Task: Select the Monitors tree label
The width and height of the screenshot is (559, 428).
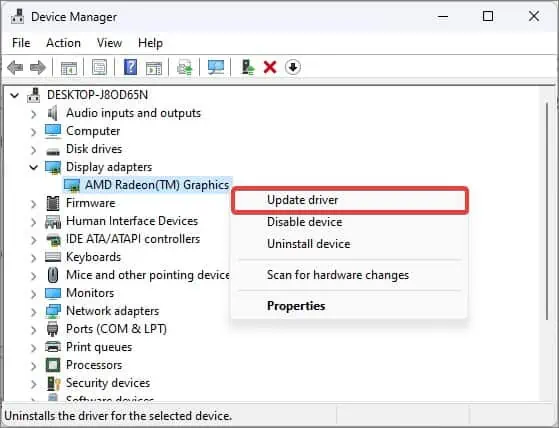Action: (90, 293)
